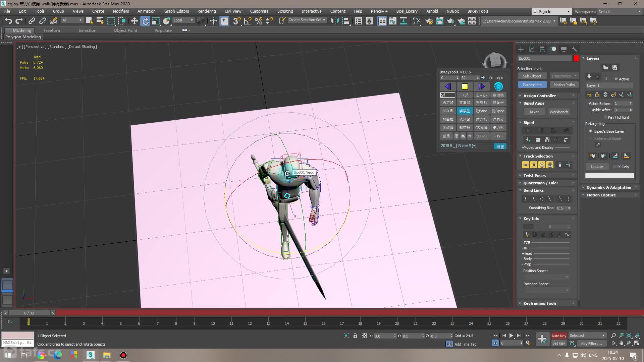
Task: Toggle the Angle Snap button
Action: point(248,21)
